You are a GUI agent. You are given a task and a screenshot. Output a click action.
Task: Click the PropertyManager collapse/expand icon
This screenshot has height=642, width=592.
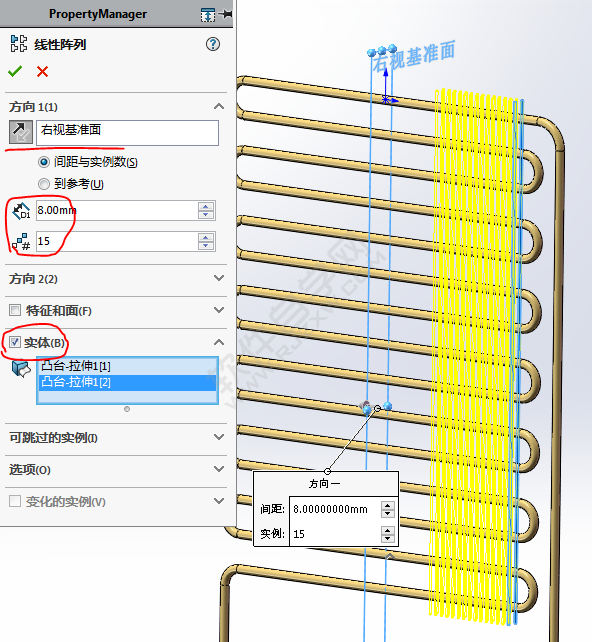[x=208, y=15]
